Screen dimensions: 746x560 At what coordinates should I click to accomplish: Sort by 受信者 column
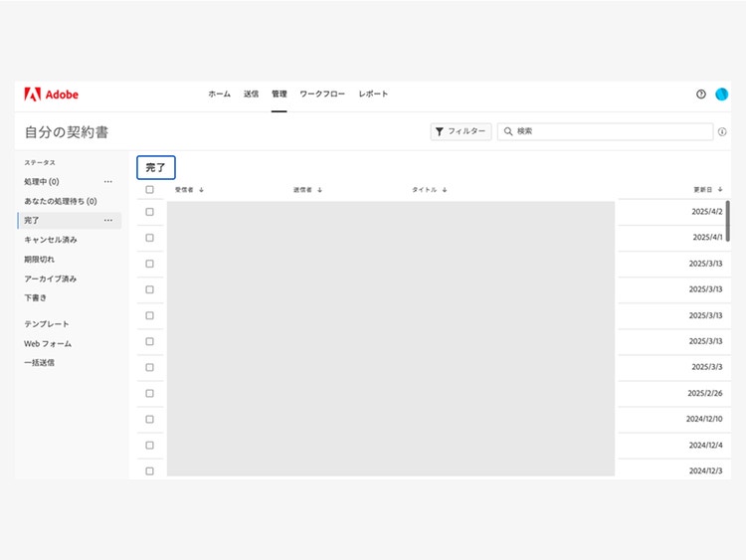189,190
